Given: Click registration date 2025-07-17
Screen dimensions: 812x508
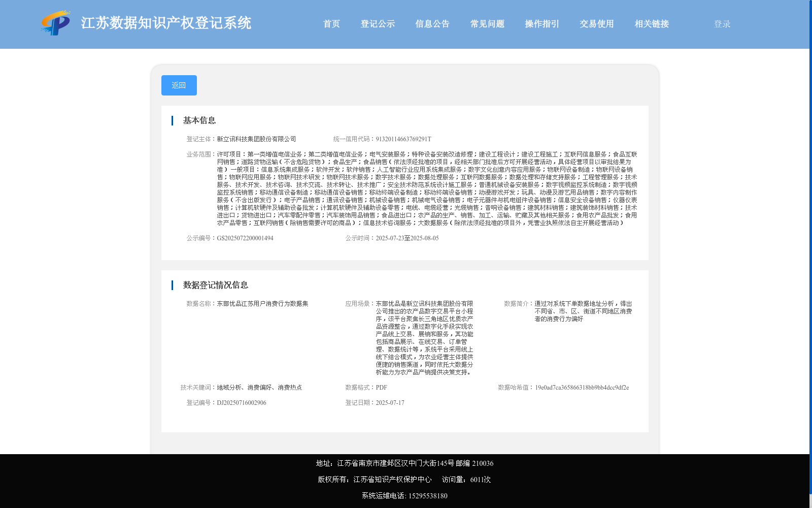Looking at the screenshot, I should [390, 403].
